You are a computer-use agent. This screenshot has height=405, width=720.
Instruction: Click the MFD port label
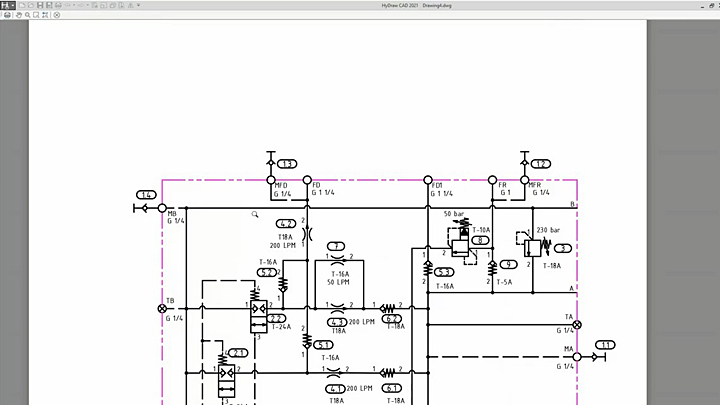coord(281,186)
